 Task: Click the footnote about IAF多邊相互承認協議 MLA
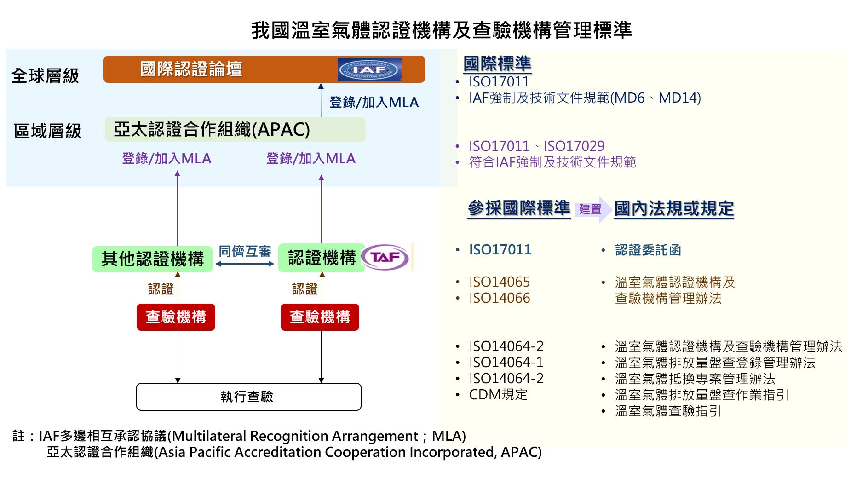pos(239,436)
